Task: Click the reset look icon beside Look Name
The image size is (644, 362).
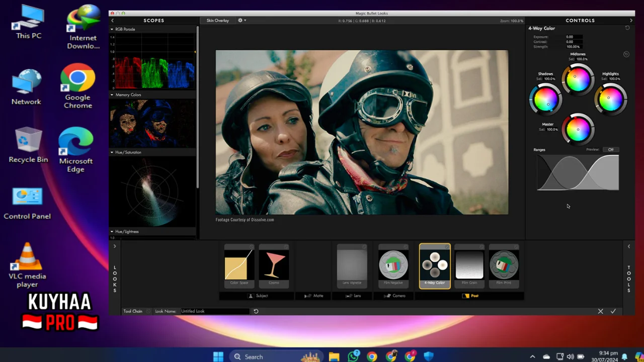Action: click(256, 311)
